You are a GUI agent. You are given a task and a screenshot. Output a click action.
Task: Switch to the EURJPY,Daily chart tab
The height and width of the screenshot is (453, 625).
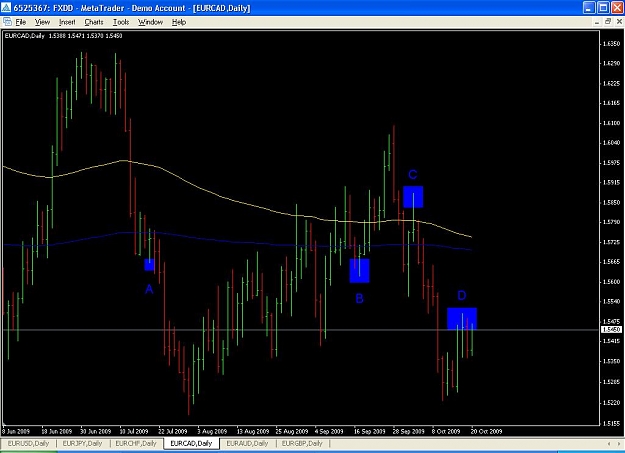coord(83,443)
